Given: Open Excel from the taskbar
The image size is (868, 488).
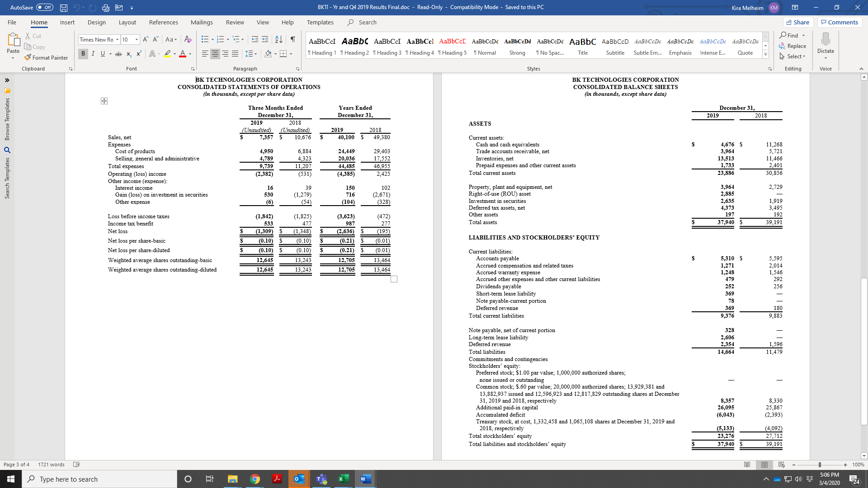Looking at the screenshot, I should click(x=343, y=479).
